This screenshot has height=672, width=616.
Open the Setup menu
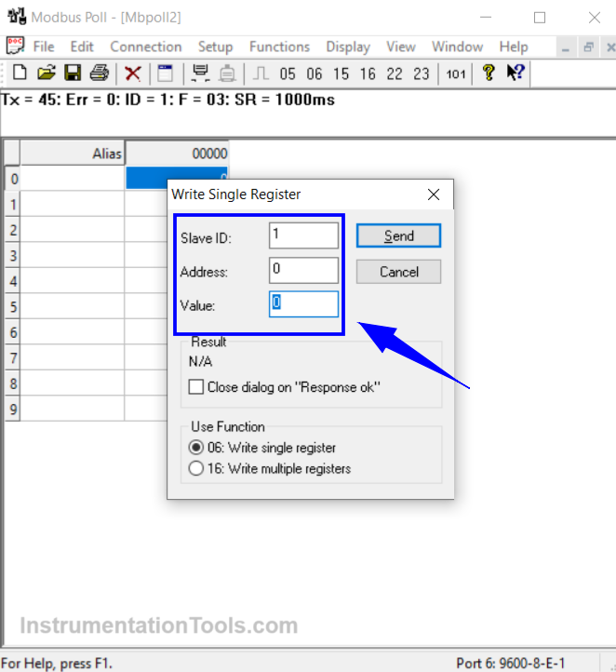point(215,47)
